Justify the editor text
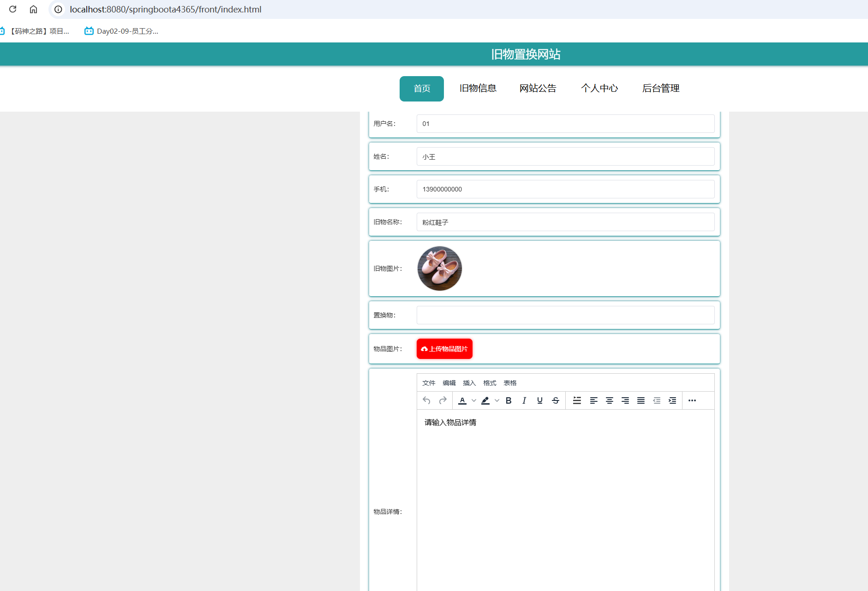868x591 pixels. [641, 400]
